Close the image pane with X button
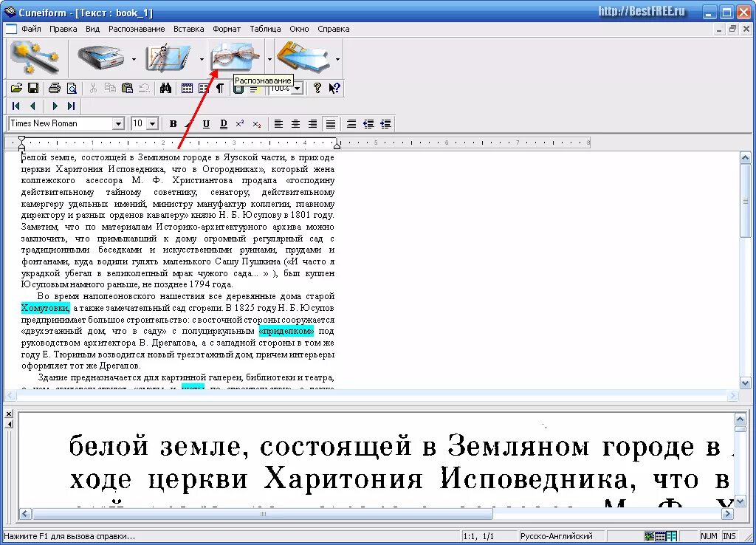Viewport: 756px width, 545px height. 9,414
